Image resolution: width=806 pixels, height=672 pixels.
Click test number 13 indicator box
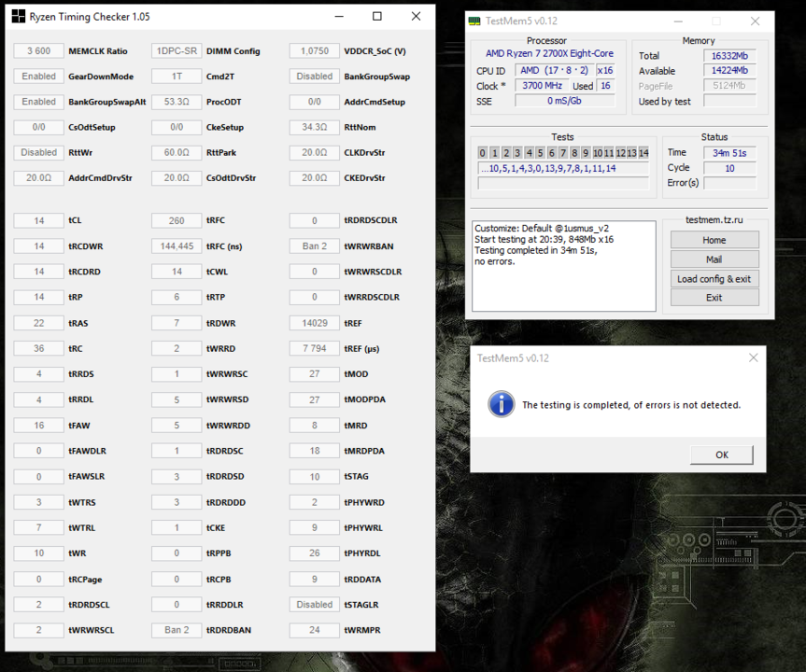631,152
